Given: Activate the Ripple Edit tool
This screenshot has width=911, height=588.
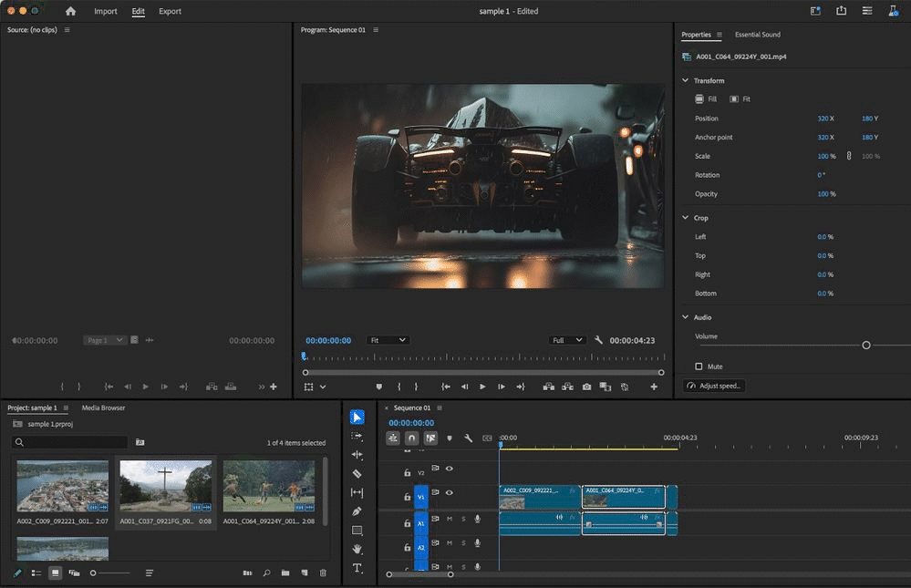Looking at the screenshot, I should (x=357, y=455).
